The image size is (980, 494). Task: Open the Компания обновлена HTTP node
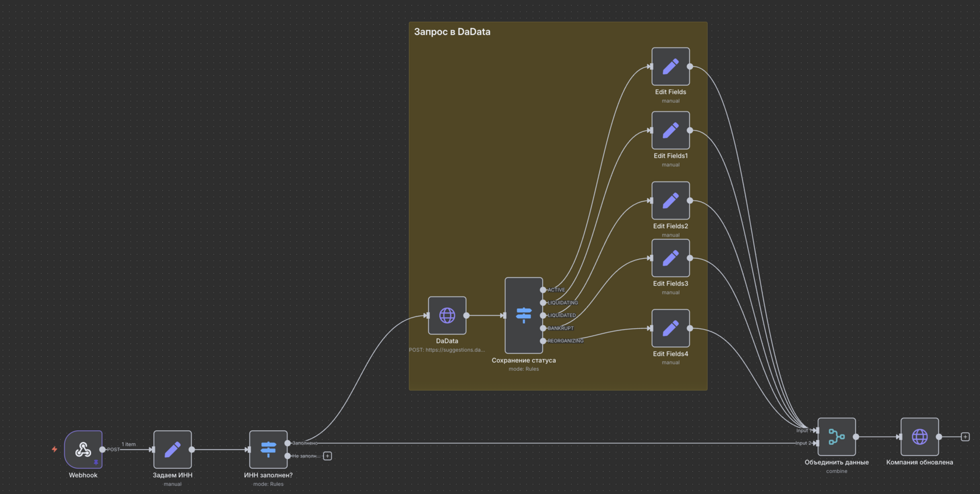click(920, 437)
